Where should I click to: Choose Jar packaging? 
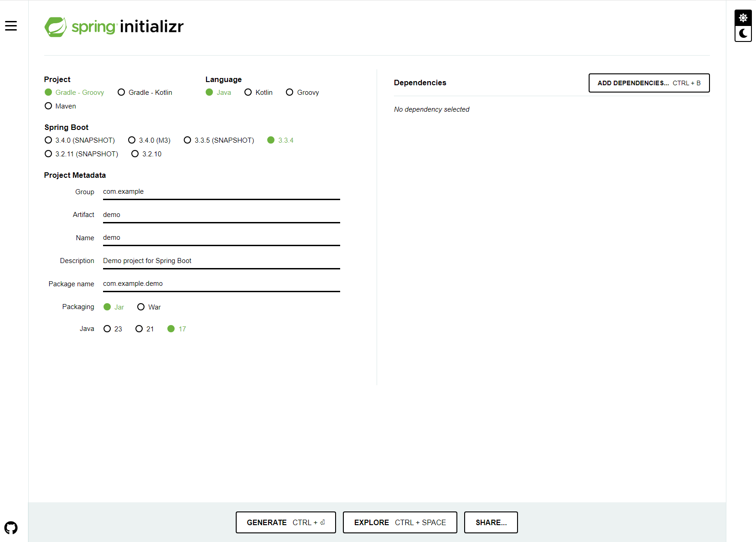point(114,307)
